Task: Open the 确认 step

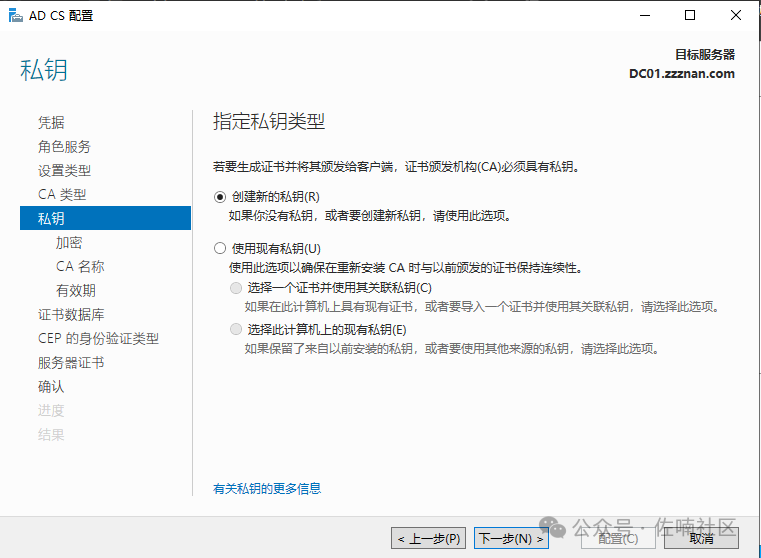Action: pos(51,387)
